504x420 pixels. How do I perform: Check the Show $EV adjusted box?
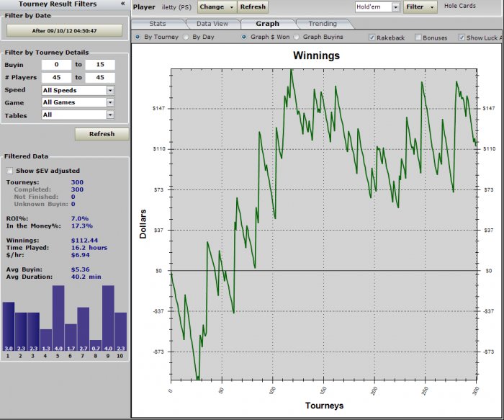[9, 171]
